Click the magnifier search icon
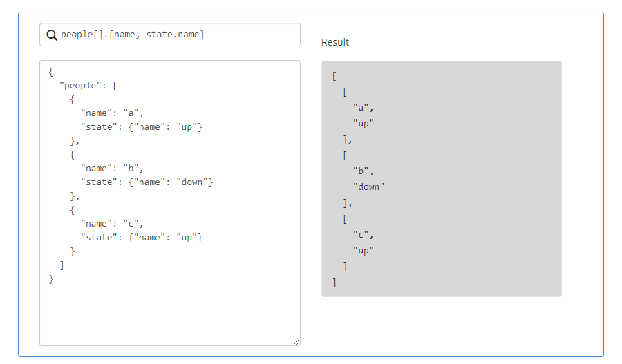This screenshot has width=622, height=364. coord(52,35)
